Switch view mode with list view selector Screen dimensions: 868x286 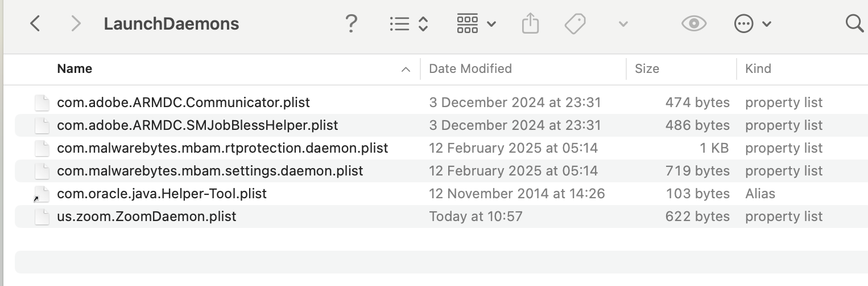[408, 24]
